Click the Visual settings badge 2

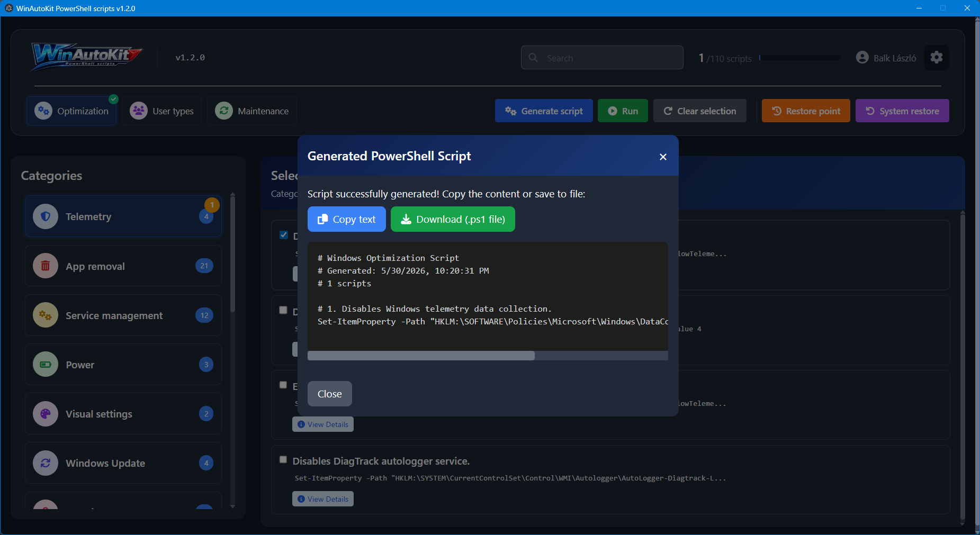206,413
